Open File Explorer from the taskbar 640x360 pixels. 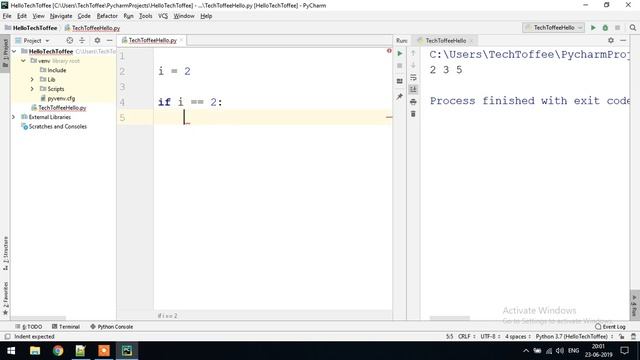tap(35, 351)
